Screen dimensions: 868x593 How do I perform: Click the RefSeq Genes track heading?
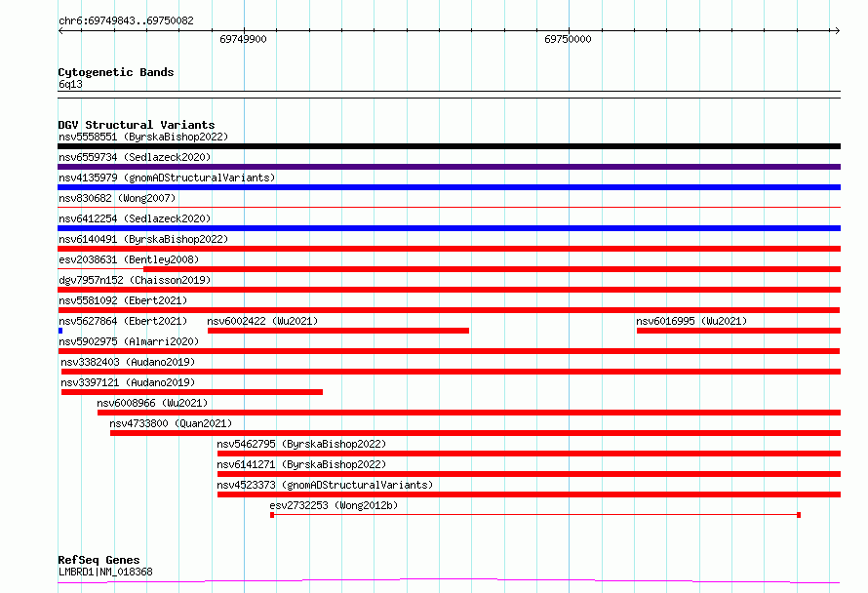(99, 560)
